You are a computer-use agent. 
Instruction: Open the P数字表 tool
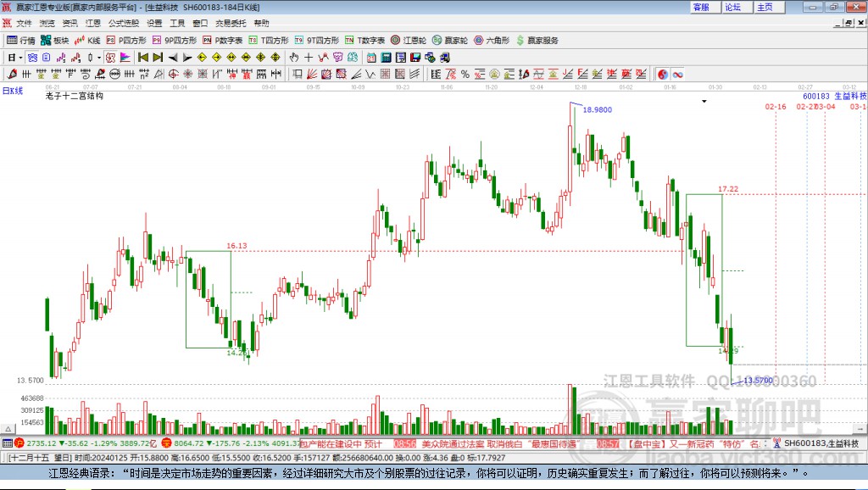coord(223,41)
